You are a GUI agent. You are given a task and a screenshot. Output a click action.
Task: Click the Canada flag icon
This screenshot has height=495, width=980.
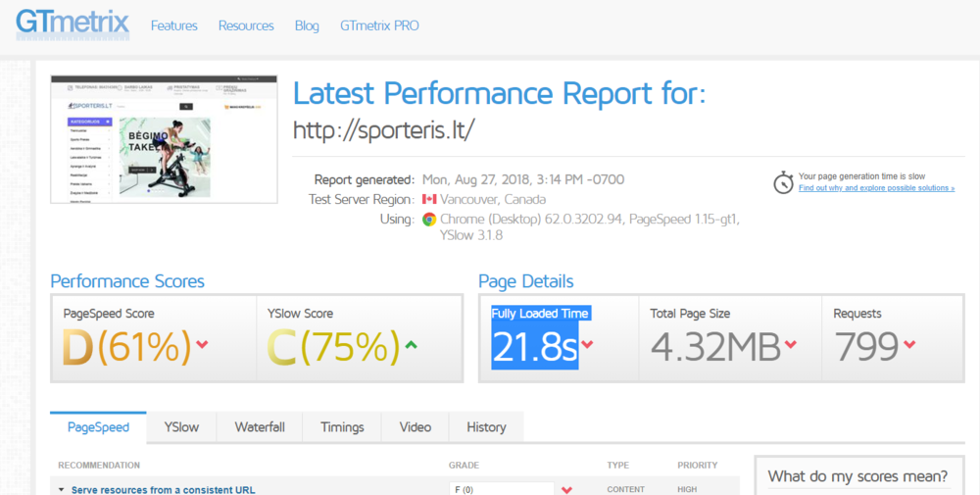[x=429, y=199]
